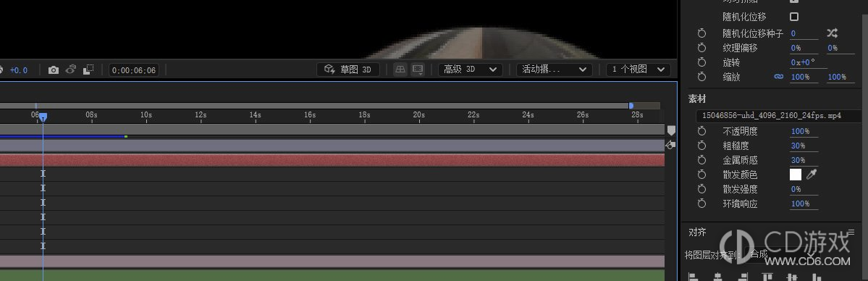The image size is (868, 281).
Task: Click the 粗糙度 stopwatch icon
Action: 702,146
